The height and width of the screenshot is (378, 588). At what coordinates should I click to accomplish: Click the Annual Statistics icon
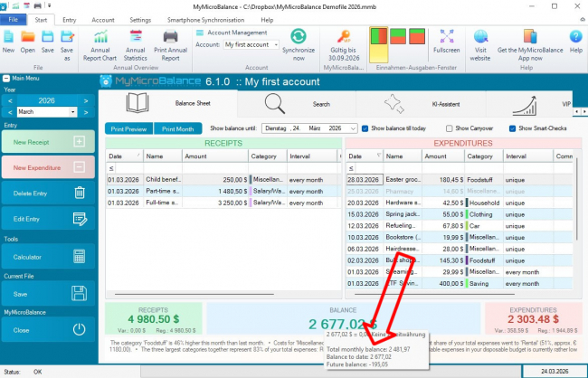click(x=136, y=39)
